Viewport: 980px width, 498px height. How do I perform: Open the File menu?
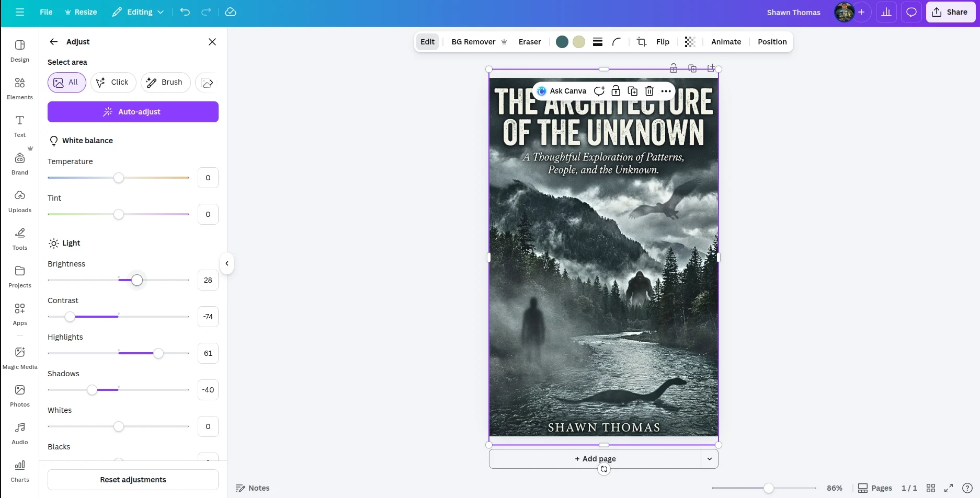[46, 12]
